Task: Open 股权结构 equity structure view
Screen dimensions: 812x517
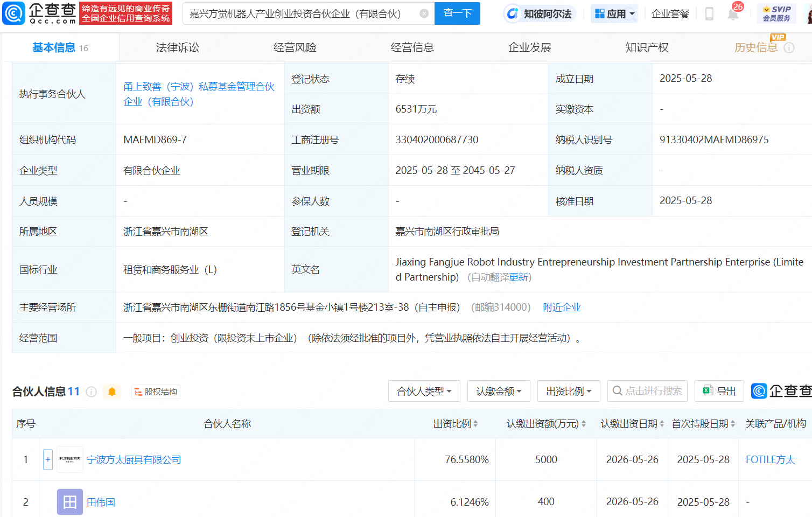Action: coord(156,392)
